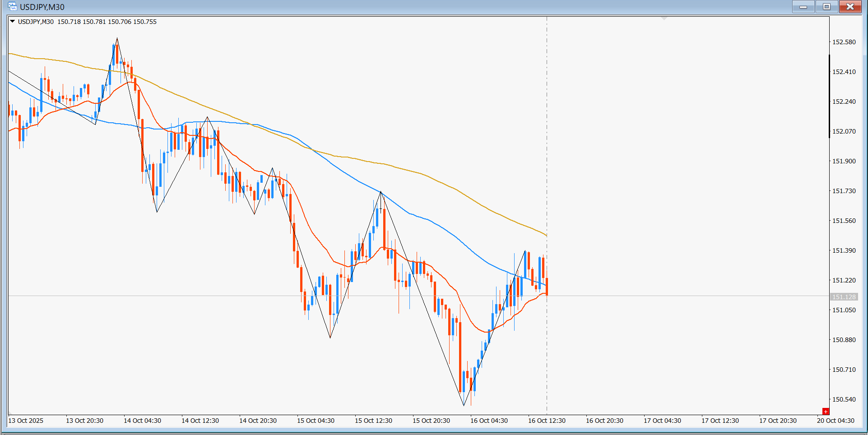Click the 14 Oct 04:30 time label

pos(142,421)
